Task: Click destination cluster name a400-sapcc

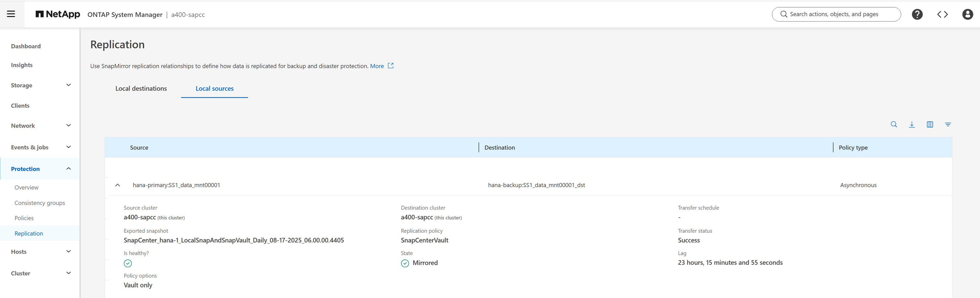Action: coord(417,217)
